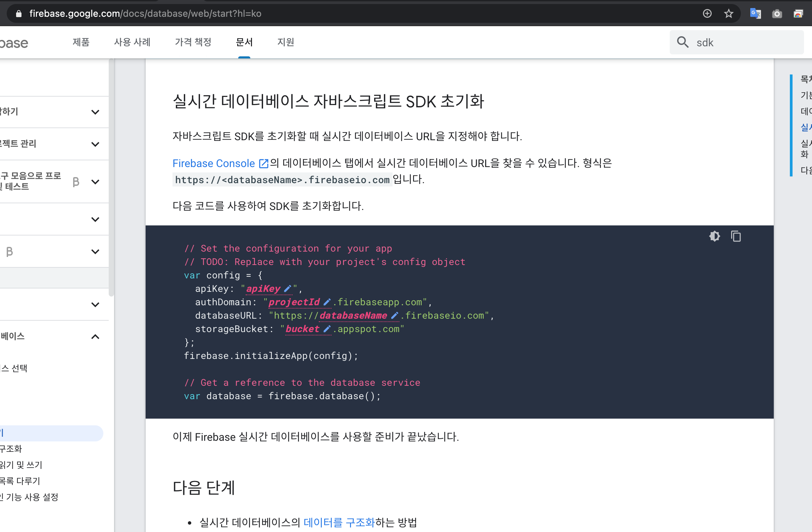This screenshot has width=812, height=532.
Task: Open Google Translate extension icon
Action: (x=755, y=14)
